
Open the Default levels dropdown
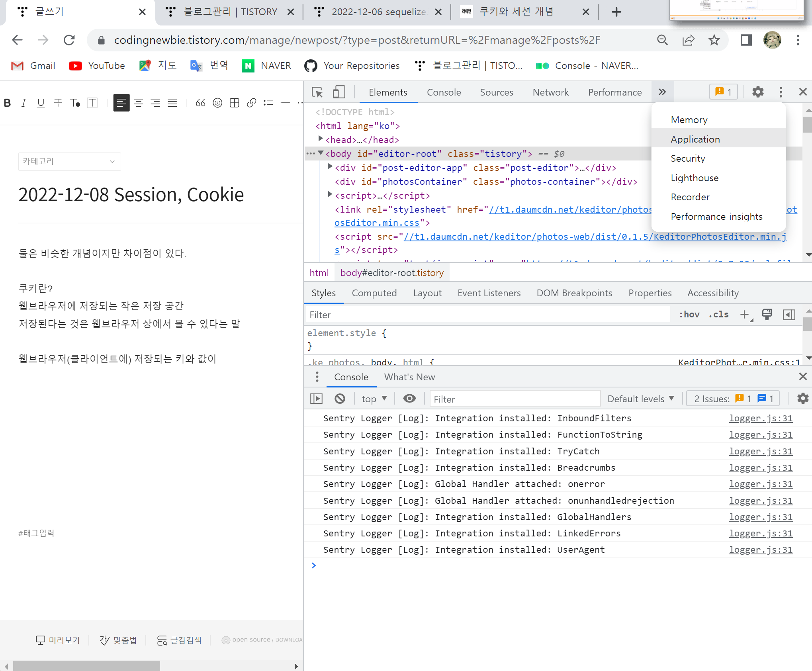[x=640, y=399]
